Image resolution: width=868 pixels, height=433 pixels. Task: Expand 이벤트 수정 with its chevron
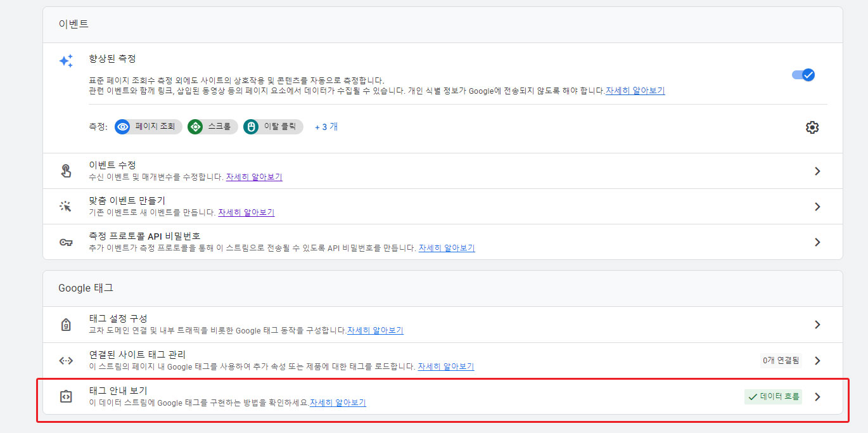coord(817,171)
